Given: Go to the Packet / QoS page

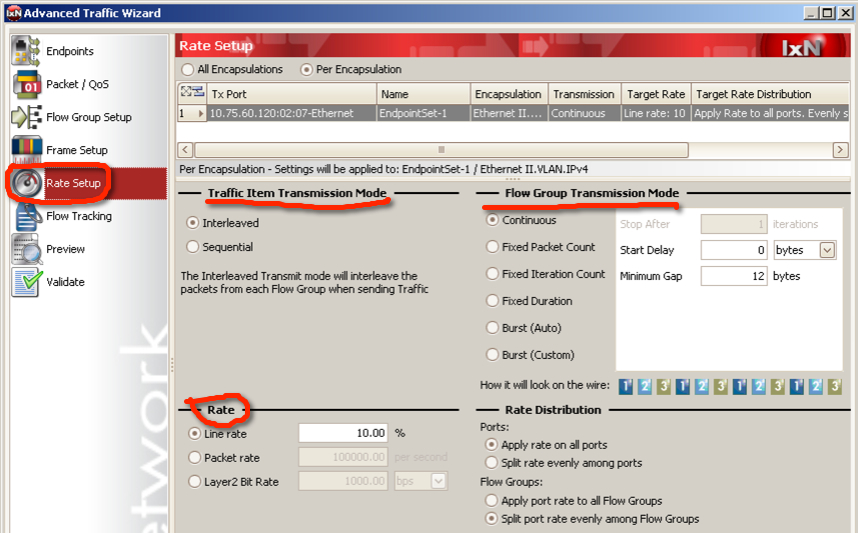Looking at the screenshot, I should [77, 84].
